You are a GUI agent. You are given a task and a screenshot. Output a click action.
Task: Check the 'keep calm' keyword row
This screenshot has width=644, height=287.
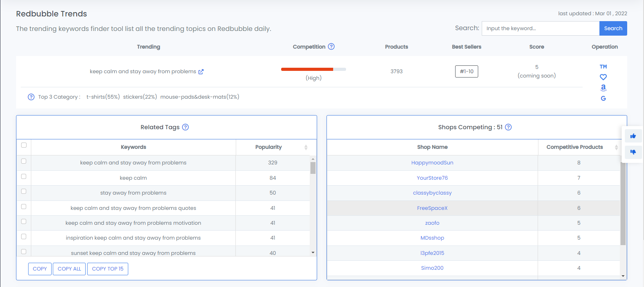pyautogui.click(x=24, y=177)
